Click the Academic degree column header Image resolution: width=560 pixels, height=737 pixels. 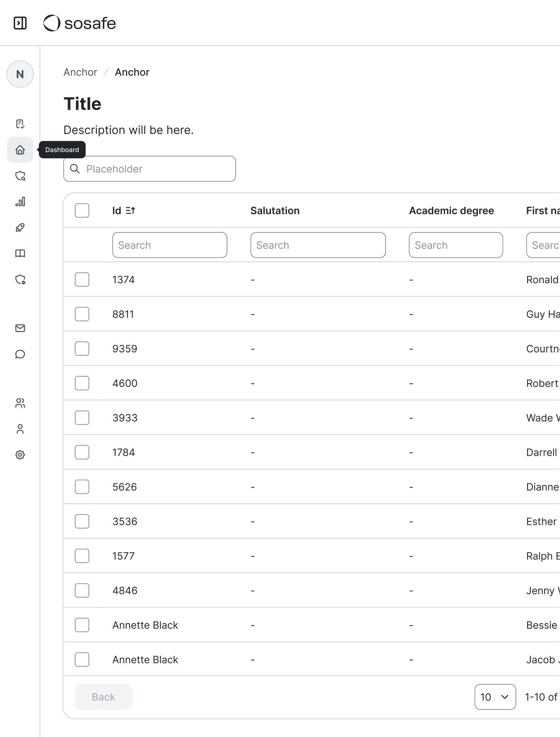click(451, 210)
